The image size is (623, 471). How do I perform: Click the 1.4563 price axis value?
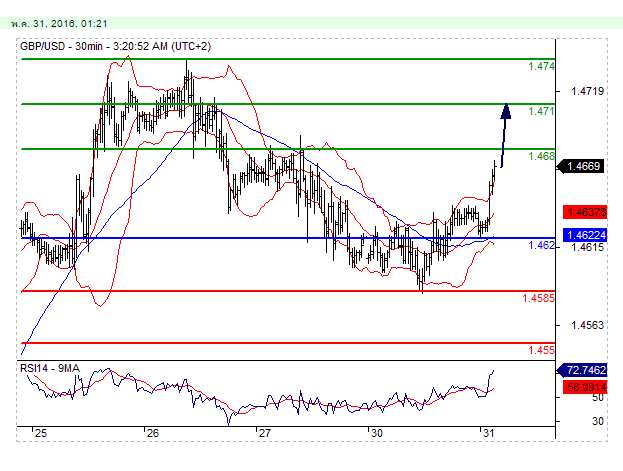coord(587,326)
